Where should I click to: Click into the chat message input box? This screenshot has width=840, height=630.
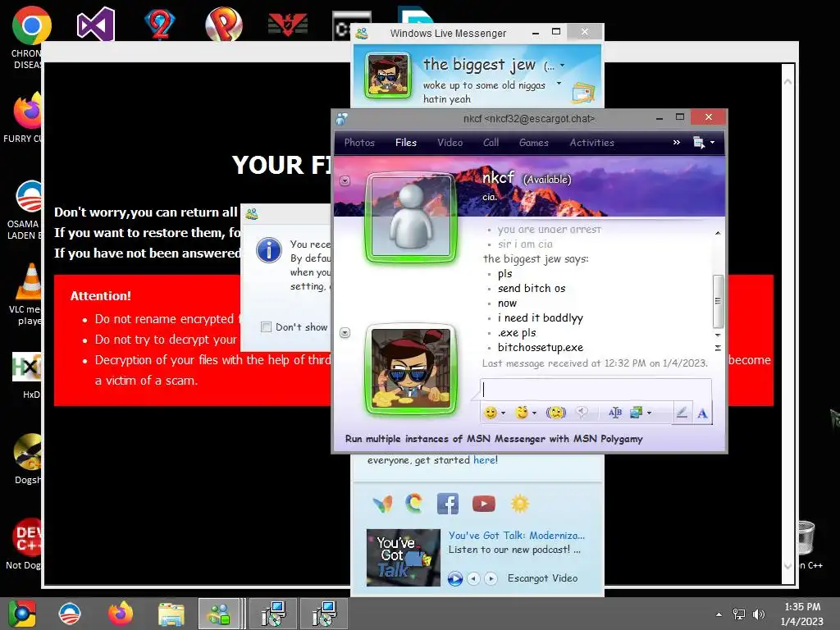[596, 390]
